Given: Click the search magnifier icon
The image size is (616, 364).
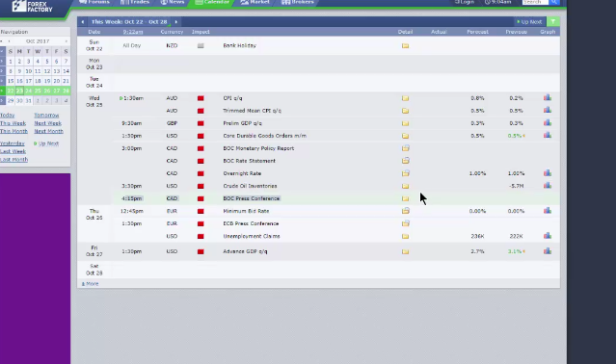Looking at the screenshot, I should [x=554, y=2].
